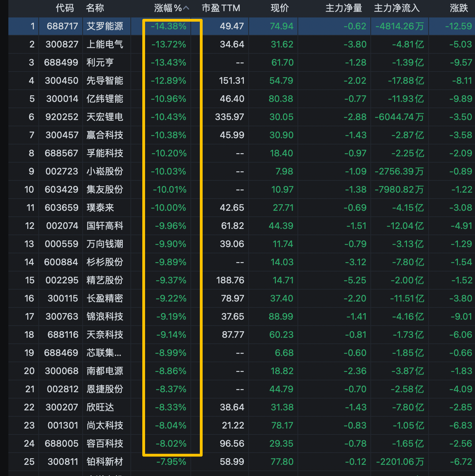Select stock 杉杉股份

[x=105, y=262]
